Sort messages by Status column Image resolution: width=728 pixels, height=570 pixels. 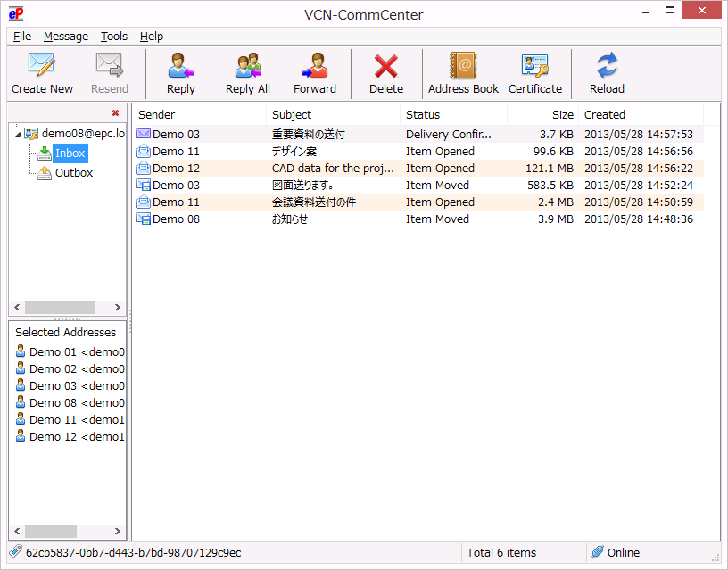click(x=453, y=115)
